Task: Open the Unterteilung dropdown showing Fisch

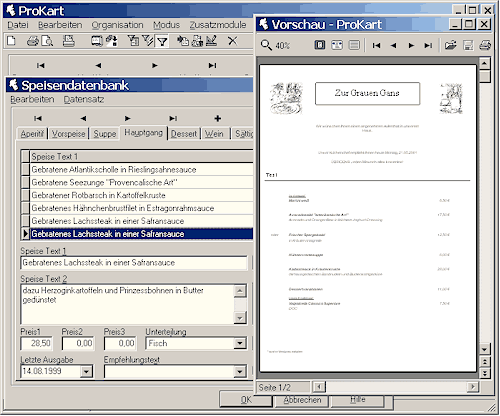Action: [240, 343]
